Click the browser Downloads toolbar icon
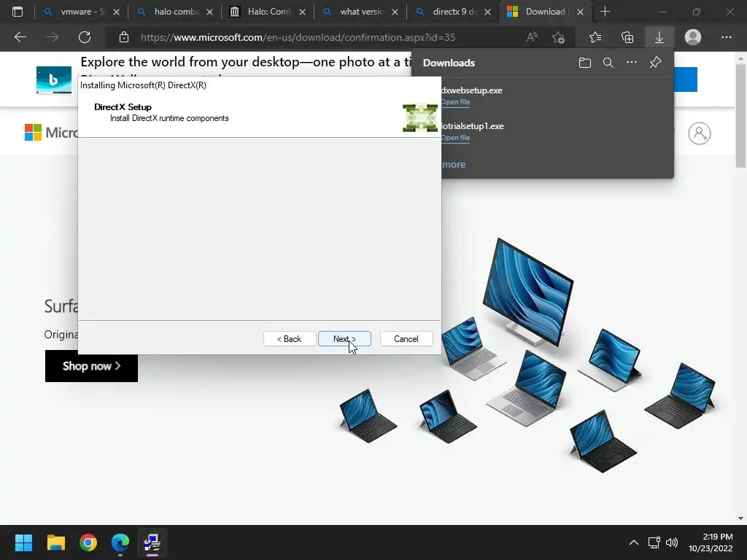This screenshot has width=747, height=560. [x=659, y=37]
